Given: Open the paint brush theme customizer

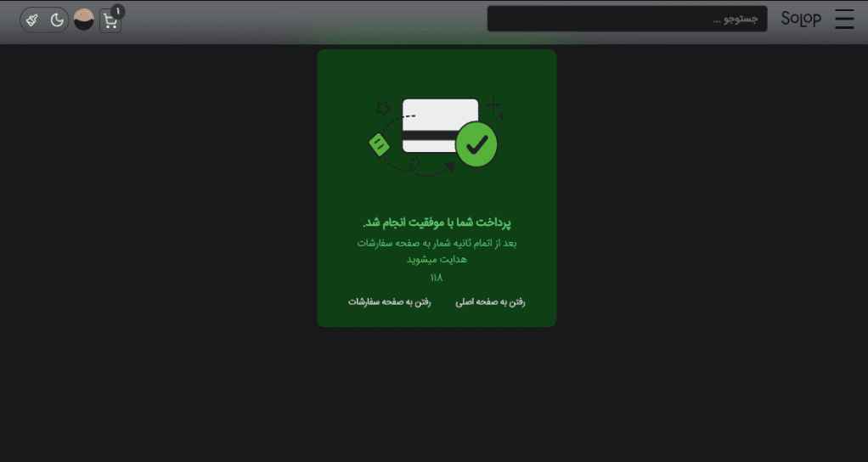Looking at the screenshot, I should point(32,20).
